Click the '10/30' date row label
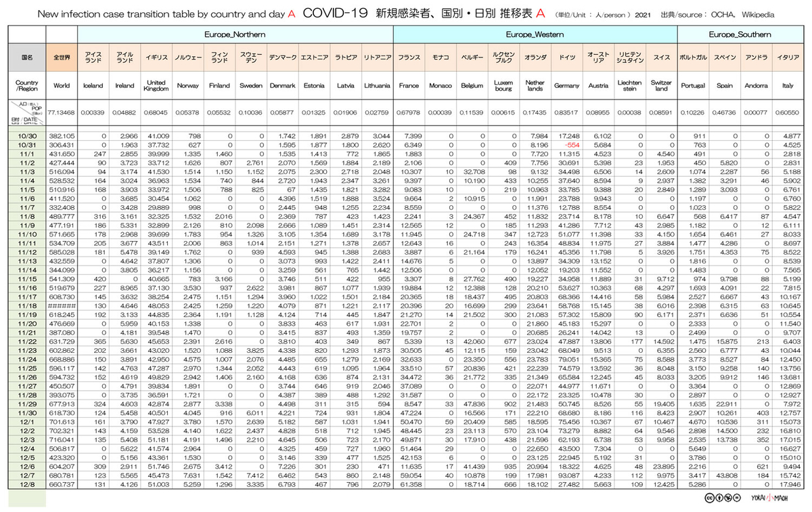The height and width of the screenshot is (512, 812). point(27,136)
